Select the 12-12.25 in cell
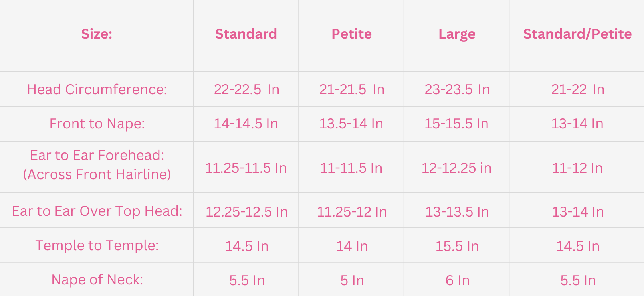644x296 pixels. (x=456, y=168)
